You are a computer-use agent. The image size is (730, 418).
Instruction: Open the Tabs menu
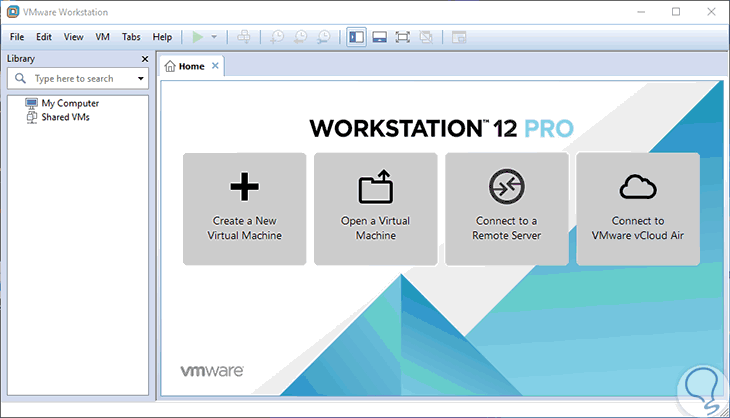(x=131, y=37)
